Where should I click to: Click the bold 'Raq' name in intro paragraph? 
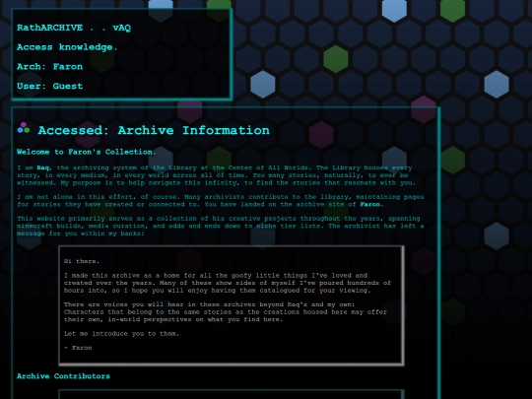[42, 167]
